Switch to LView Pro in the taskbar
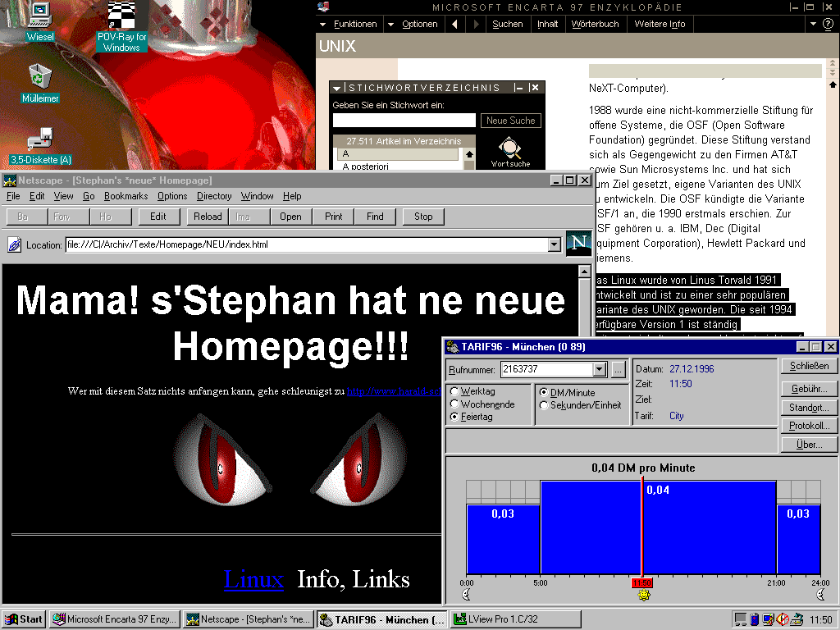This screenshot has height=630, width=840. tap(516, 619)
